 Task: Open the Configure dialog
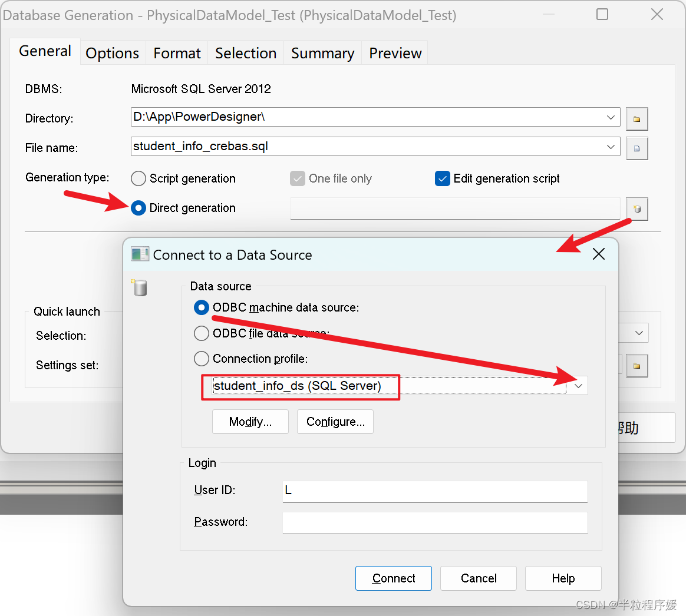point(335,421)
